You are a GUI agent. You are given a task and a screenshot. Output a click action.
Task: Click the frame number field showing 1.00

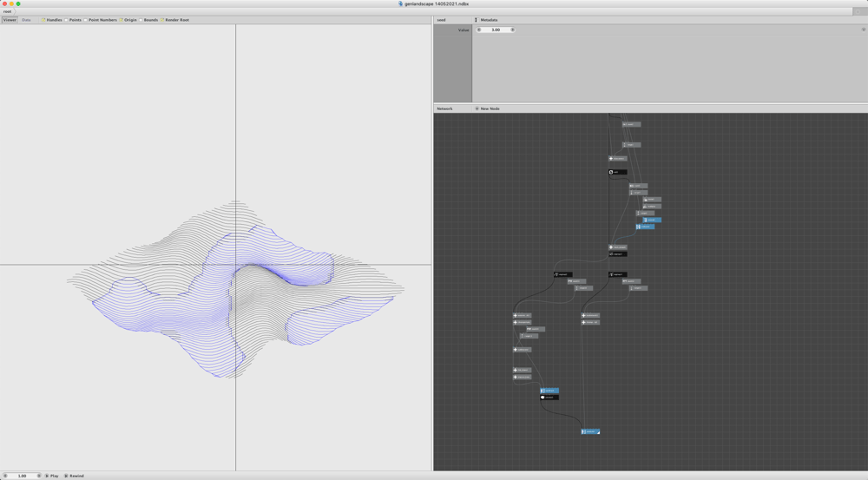click(23, 476)
